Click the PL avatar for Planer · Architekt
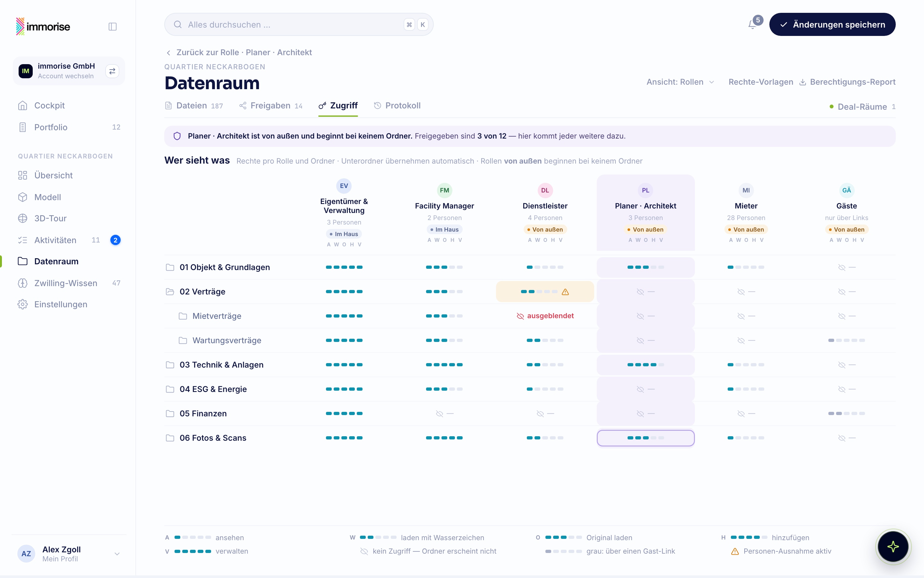The height and width of the screenshot is (578, 924). tap(646, 191)
